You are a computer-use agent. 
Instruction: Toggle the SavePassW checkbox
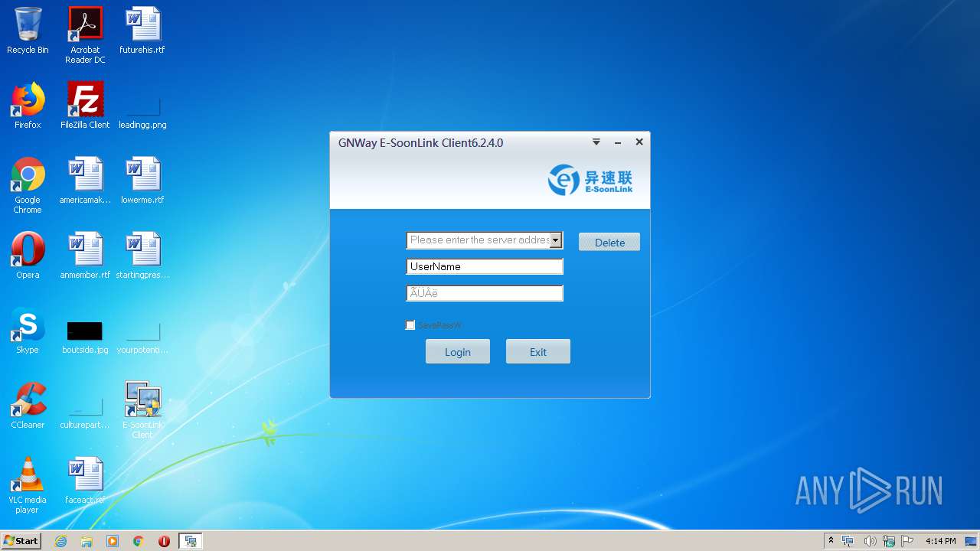pyautogui.click(x=410, y=325)
